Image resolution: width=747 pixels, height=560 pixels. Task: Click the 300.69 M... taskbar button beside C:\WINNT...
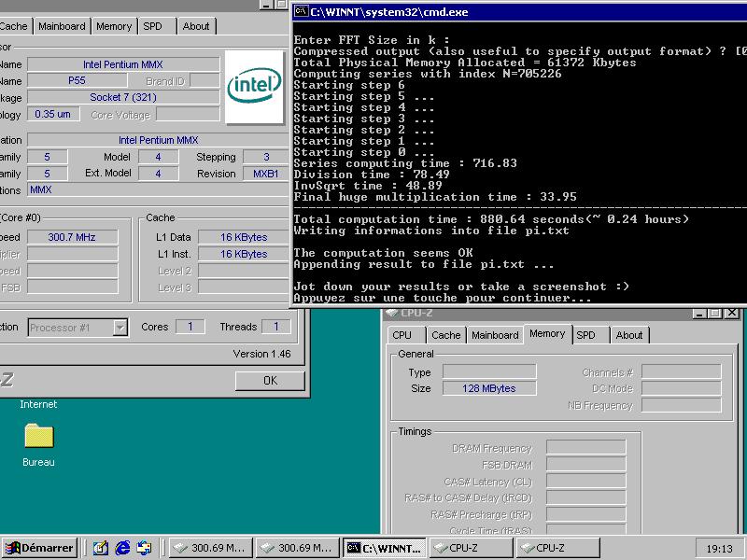coord(298,548)
